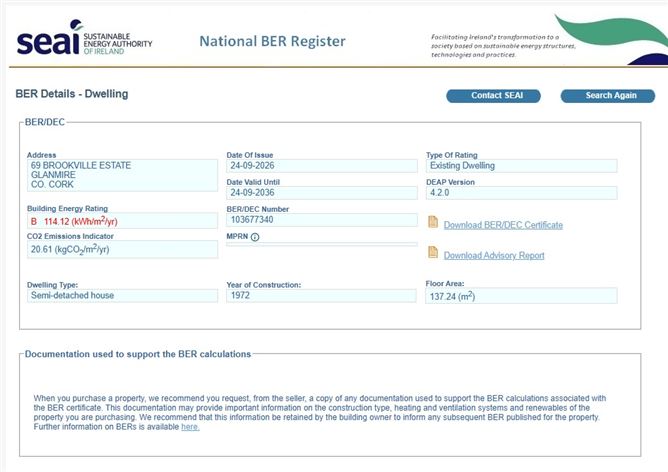Click the document icon beside Download Advisory Report
The image size is (668, 472).
pos(433,252)
